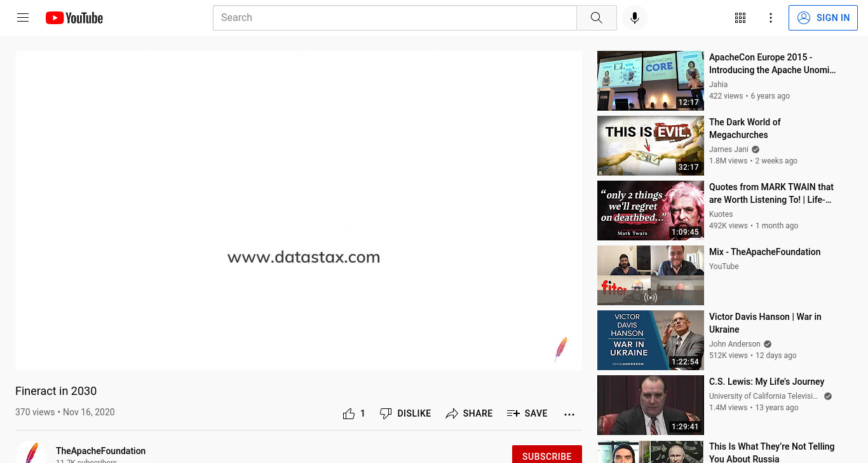Go to the YouTube home logo
Image resolution: width=868 pixels, height=463 pixels.
[74, 18]
